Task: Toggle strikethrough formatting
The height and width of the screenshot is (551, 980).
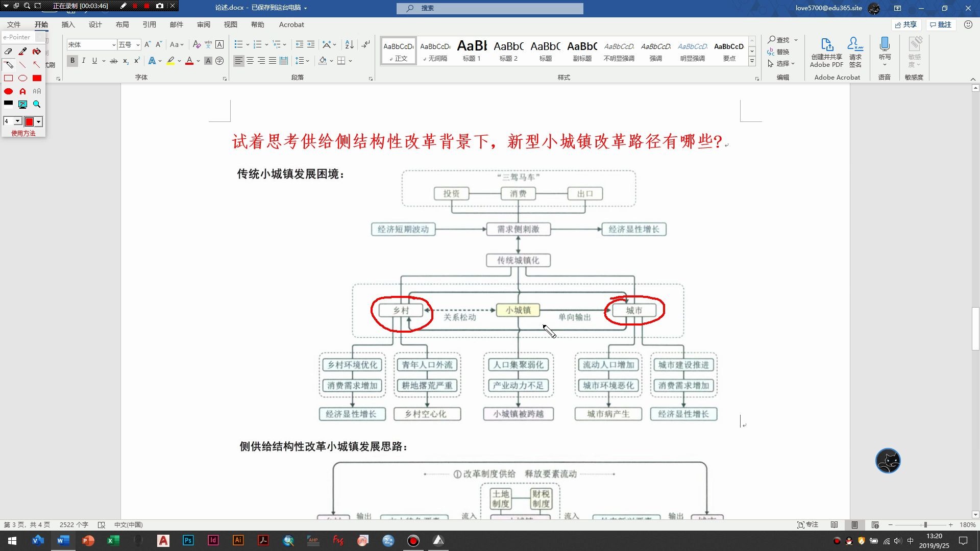Action: (x=114, y=61)
